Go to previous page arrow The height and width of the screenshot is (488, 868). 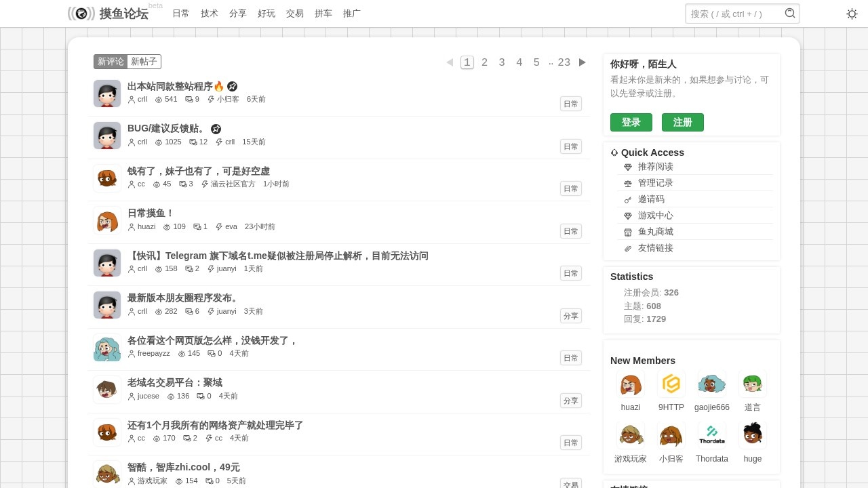pyautogui.click(x=450, y=62)
